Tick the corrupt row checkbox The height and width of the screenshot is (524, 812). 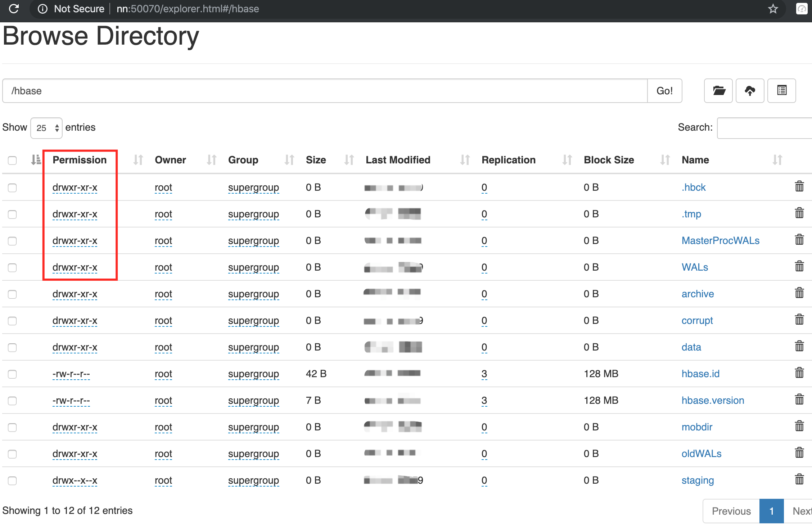(12, 321)
